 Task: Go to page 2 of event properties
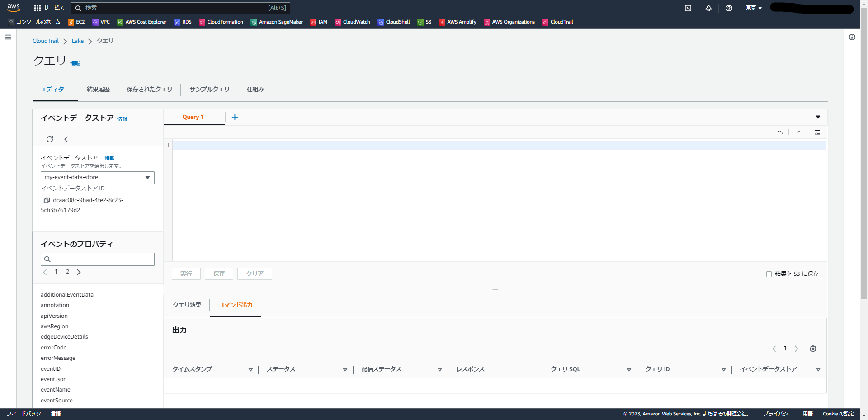(67, 272)
